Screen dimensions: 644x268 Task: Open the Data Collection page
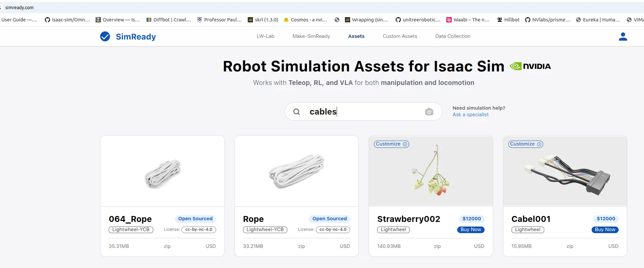pos(453,36)
